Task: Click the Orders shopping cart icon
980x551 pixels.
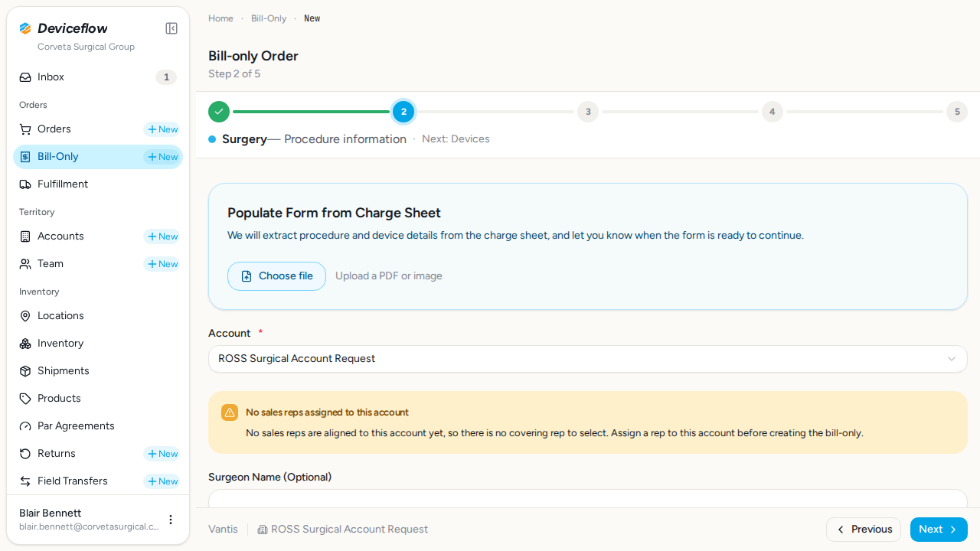Action: point(25,129)
